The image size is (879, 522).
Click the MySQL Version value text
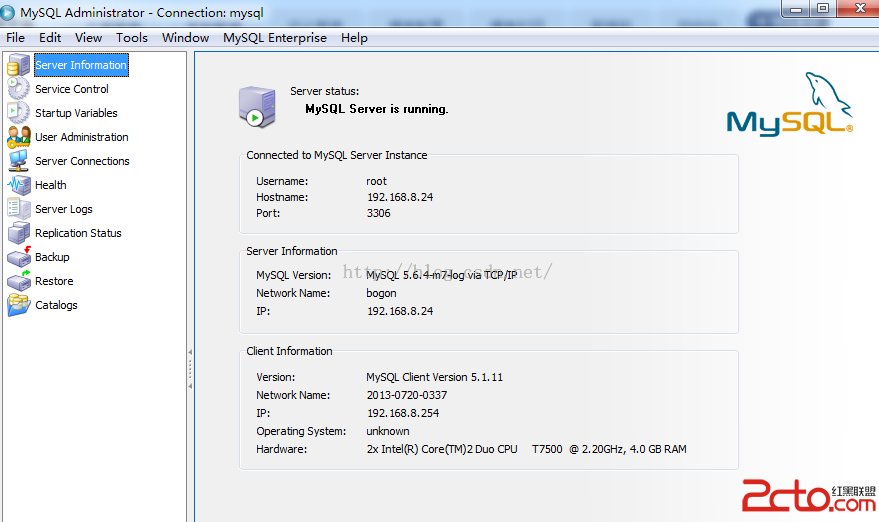click(442, 275)
